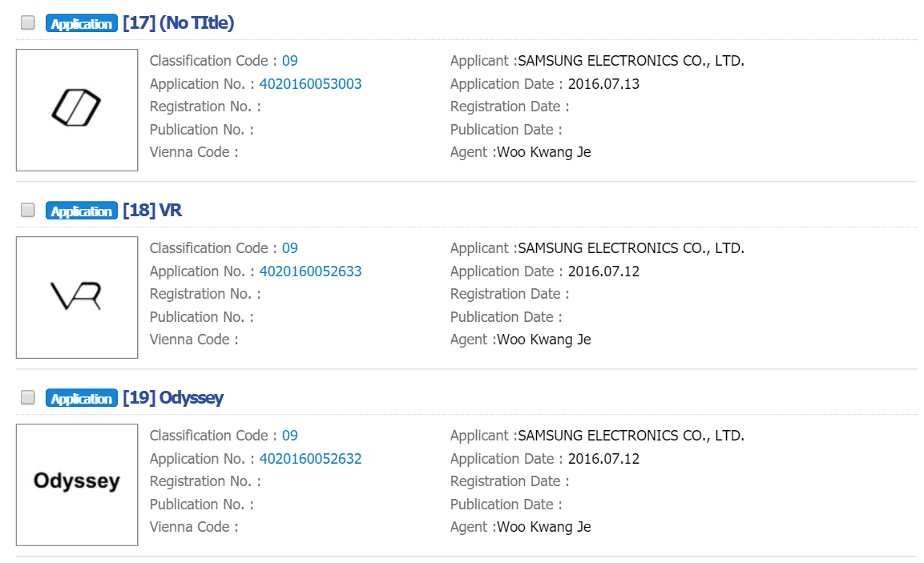Tick the checkbox for result 17
The width and height of the screenshot is (924, 563).
point(28,22)
